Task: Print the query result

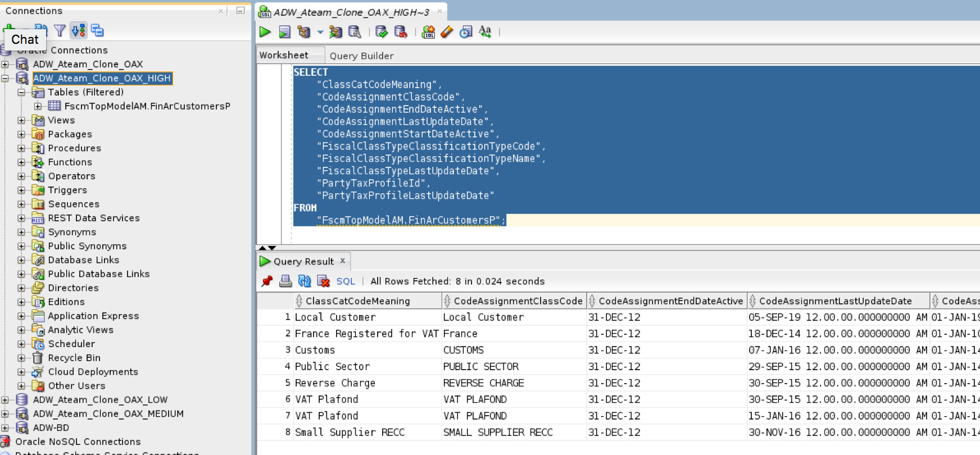Action: (285, 281)
